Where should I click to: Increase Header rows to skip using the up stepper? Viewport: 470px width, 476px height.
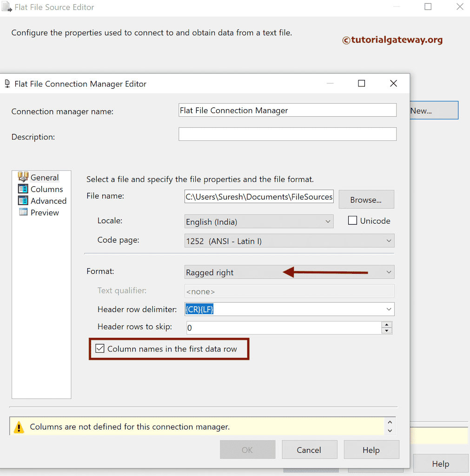(x=387, y=324)
